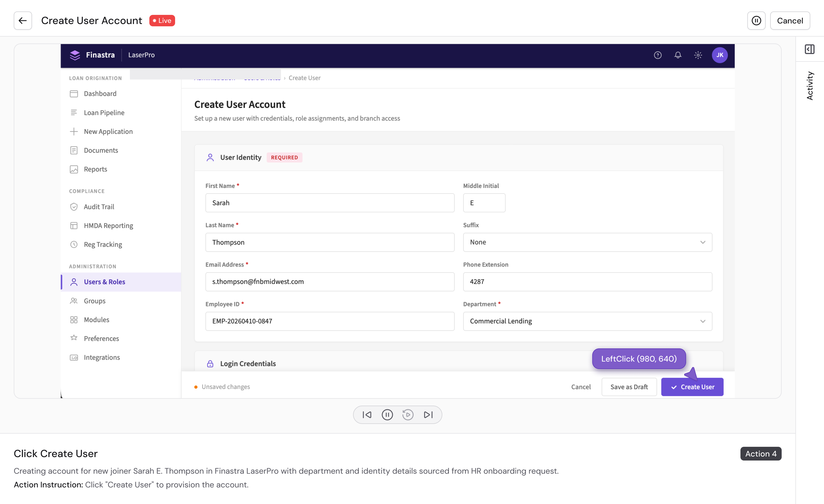
Task: Click the back arrow button
Action: click(x=23, y=21)
